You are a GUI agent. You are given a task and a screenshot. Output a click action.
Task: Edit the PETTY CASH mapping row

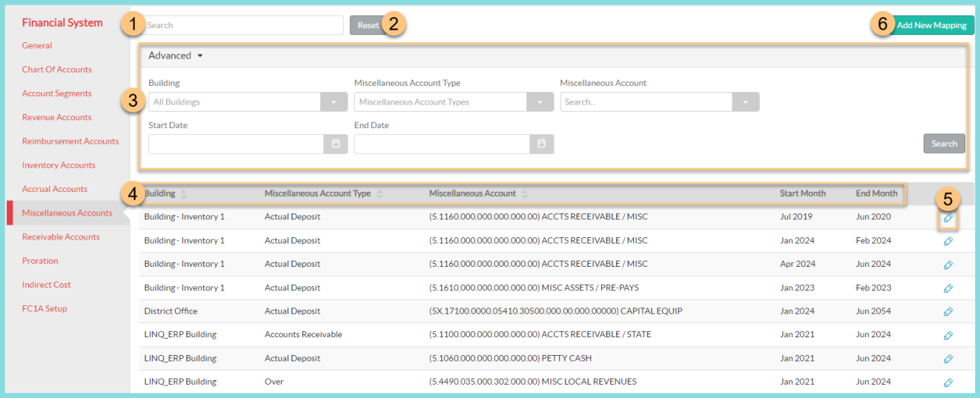947,359
